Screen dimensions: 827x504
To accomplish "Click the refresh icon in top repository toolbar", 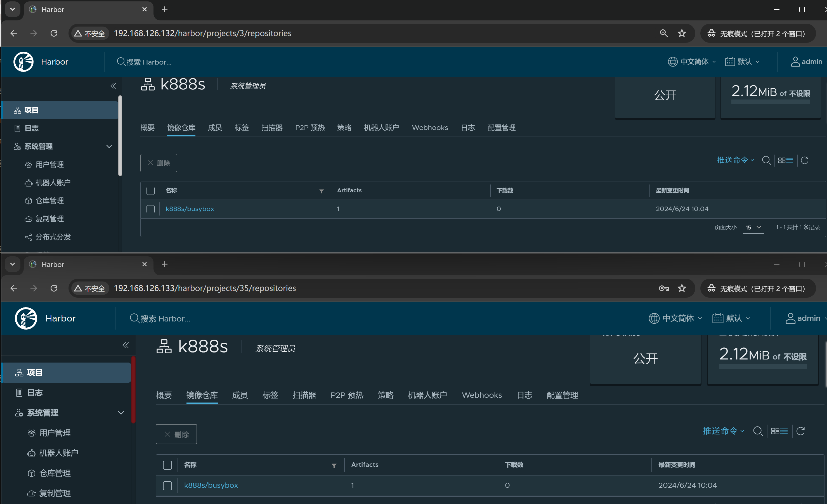I will click(x=805, y=160).
